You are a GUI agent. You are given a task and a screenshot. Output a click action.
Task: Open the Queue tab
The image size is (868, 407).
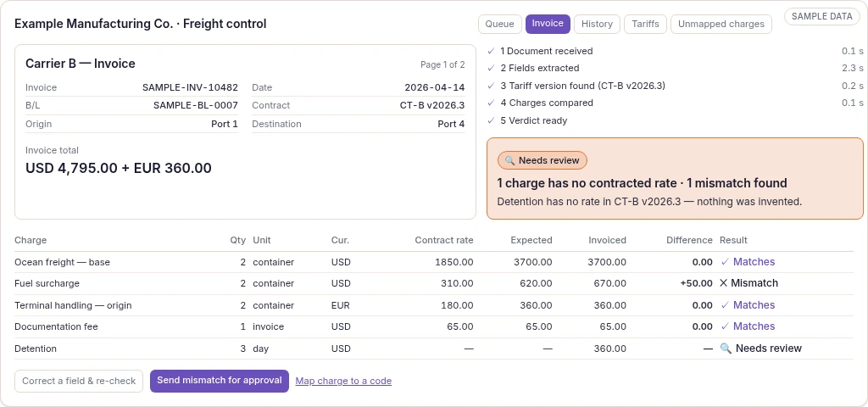click(x=500, y=24)
